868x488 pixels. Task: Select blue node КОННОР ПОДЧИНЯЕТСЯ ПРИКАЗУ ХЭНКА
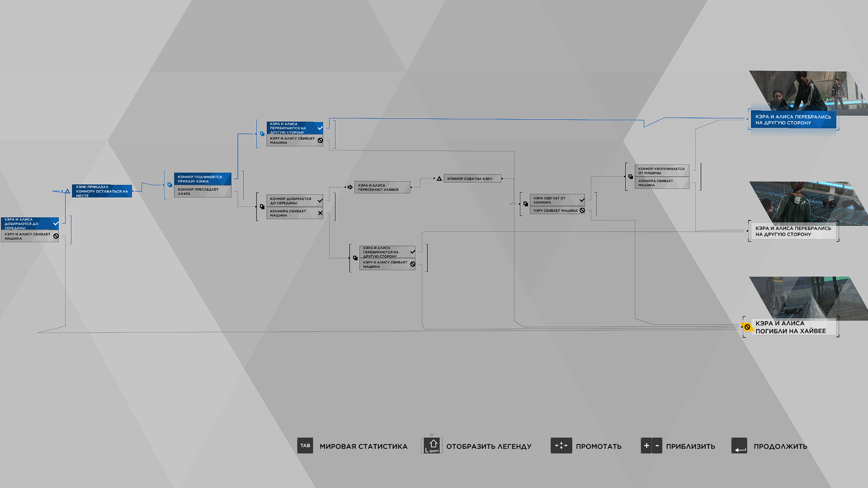click(x=203, y=179)
